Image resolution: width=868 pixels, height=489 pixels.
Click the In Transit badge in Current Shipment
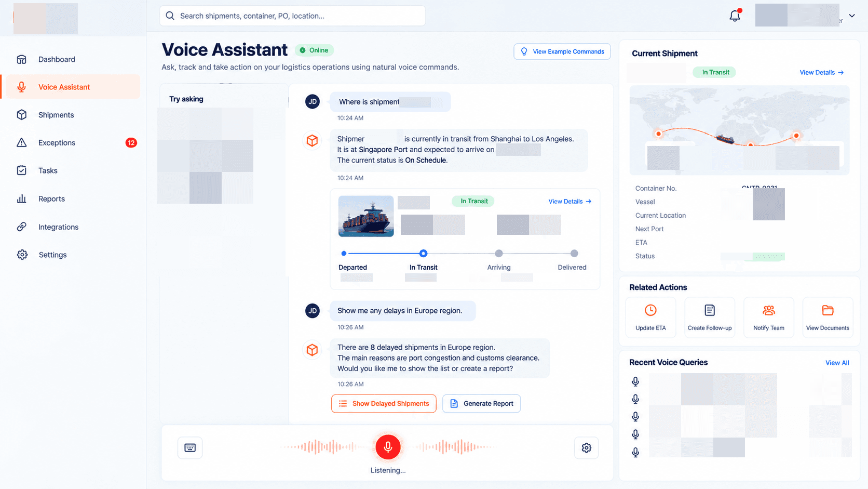point(715,72)
